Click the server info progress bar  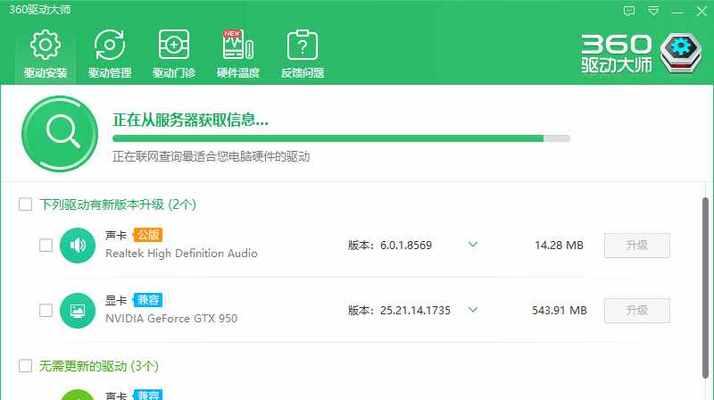point(341,138)
